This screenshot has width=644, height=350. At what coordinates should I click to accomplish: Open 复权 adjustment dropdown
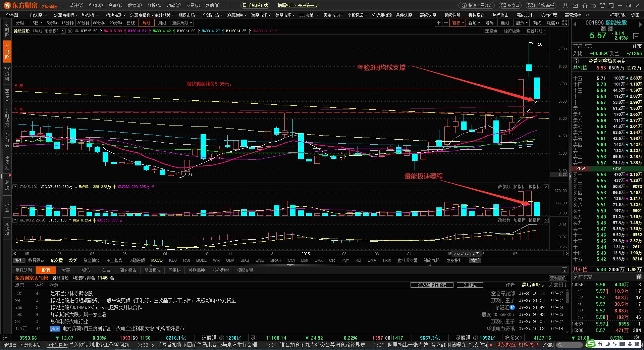[458, 23]
